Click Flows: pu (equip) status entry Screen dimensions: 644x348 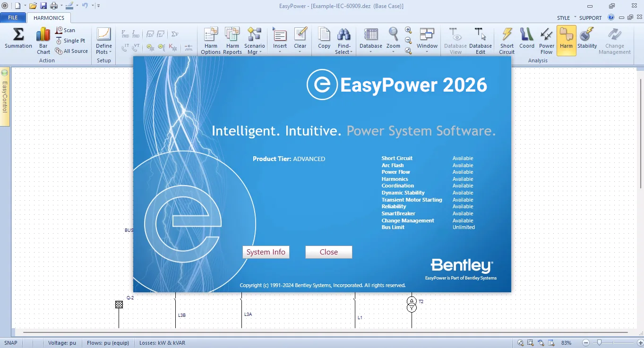coord(108,343)
